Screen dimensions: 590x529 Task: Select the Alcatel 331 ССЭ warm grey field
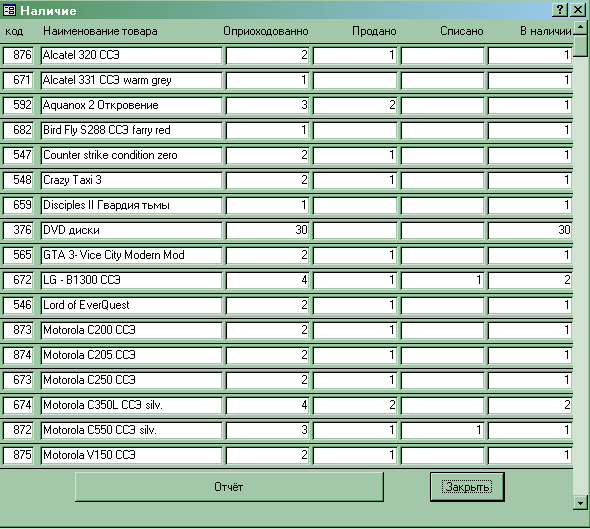131,80
